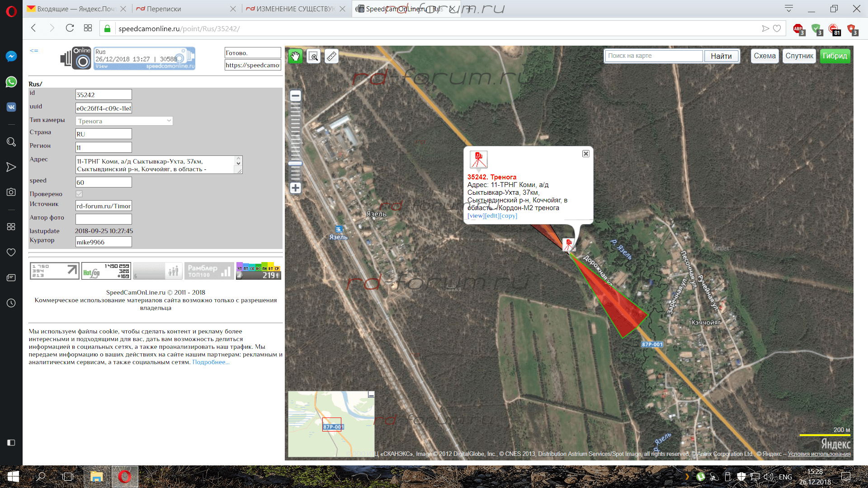Click the SpeedCamOnline logo banner
This screenshot has height=488, width=868.
(127, 58)
